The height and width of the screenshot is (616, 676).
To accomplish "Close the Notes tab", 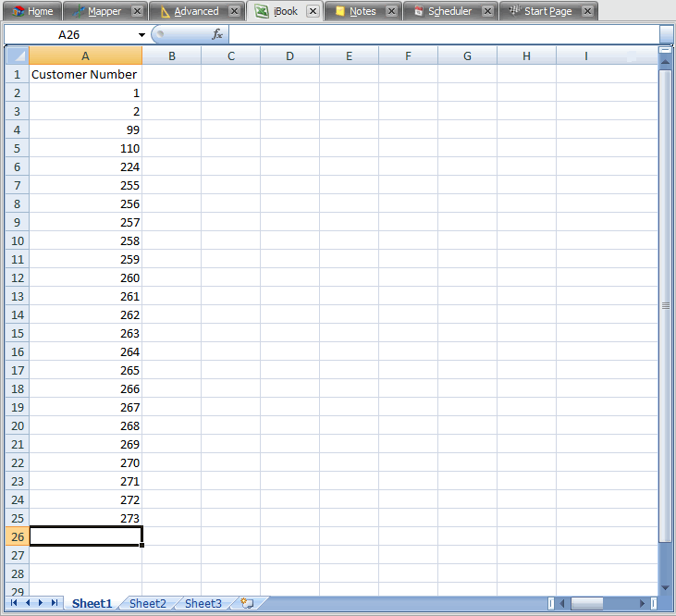I will pos(391,11).
